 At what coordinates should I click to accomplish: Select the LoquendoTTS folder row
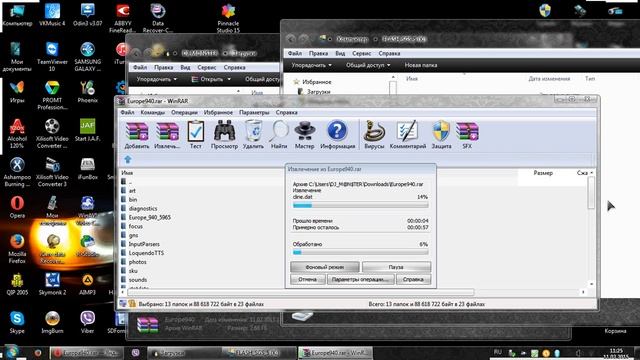(x=146, y=253)
